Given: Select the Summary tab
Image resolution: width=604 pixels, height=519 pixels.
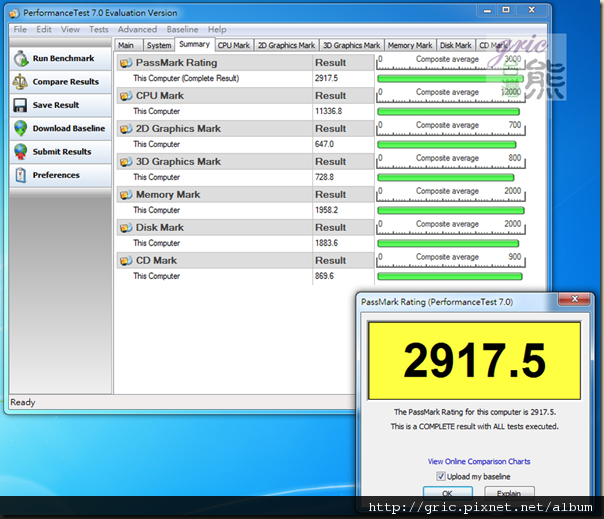Looking at the screenshot, I should click(195, 44).
